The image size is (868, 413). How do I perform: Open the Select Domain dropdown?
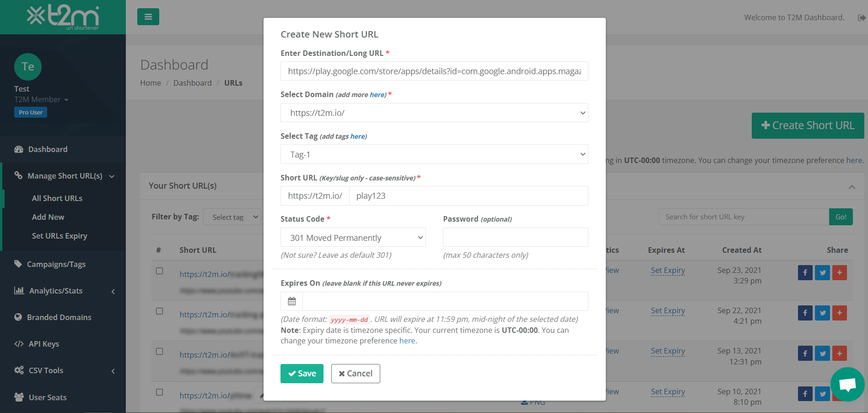[x=434, y=113]
